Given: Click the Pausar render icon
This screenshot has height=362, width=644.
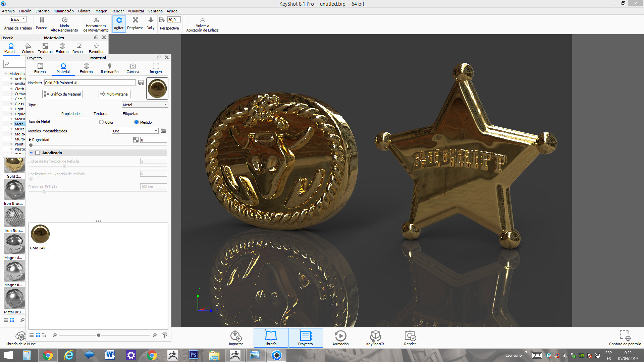Looking at the screenshot, I should click(x=42, y=20).
